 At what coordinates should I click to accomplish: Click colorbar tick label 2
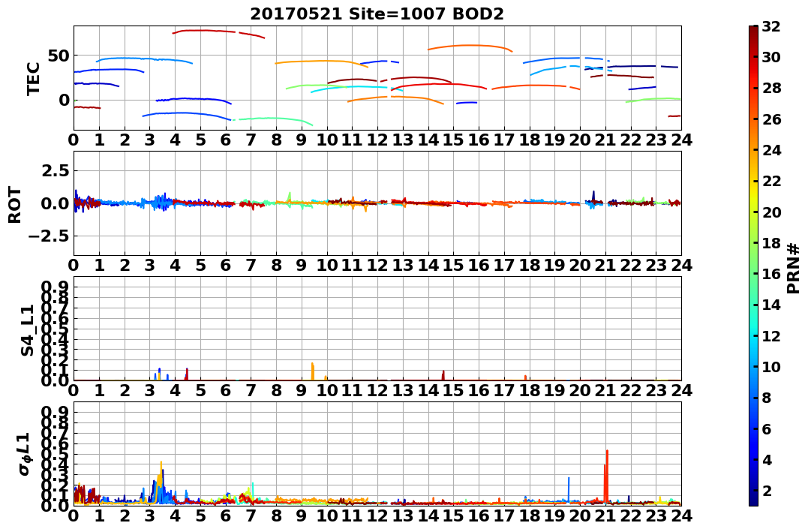767,490
